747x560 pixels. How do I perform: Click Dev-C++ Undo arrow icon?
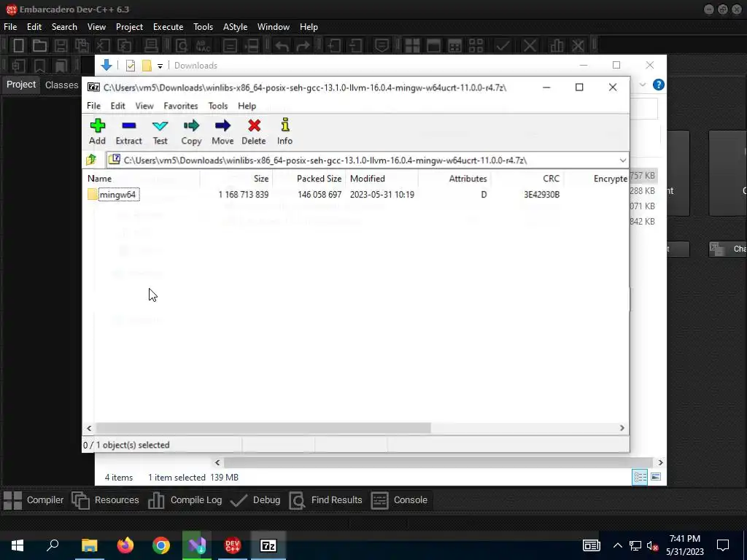[x=282, y=46]
